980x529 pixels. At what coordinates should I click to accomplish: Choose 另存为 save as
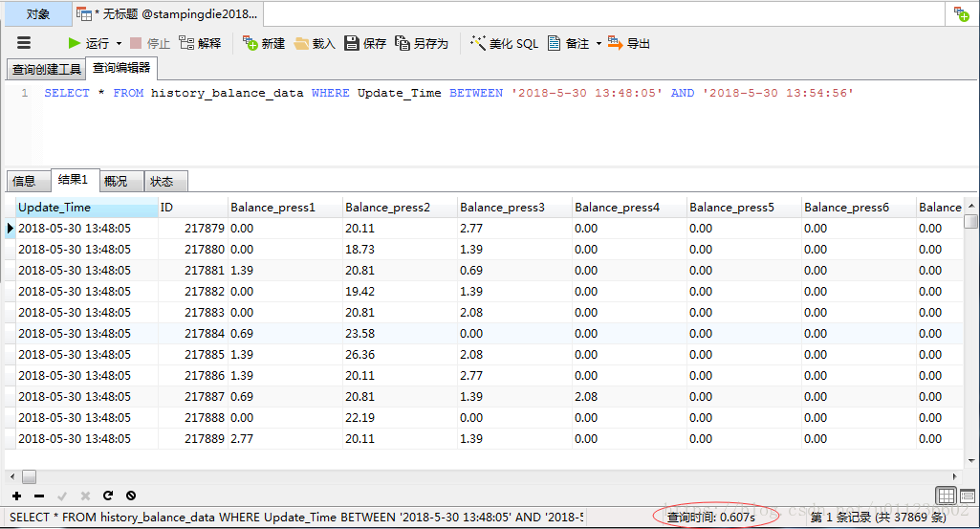pos(422,43)
